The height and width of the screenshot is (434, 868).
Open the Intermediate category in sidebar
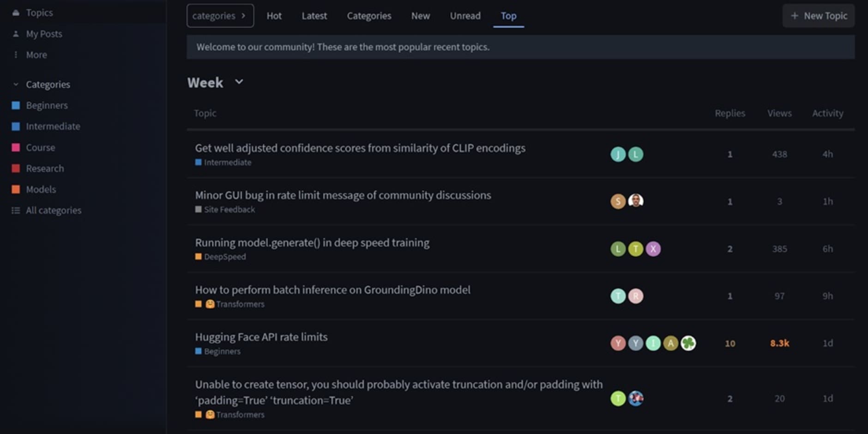click(53, 126)
